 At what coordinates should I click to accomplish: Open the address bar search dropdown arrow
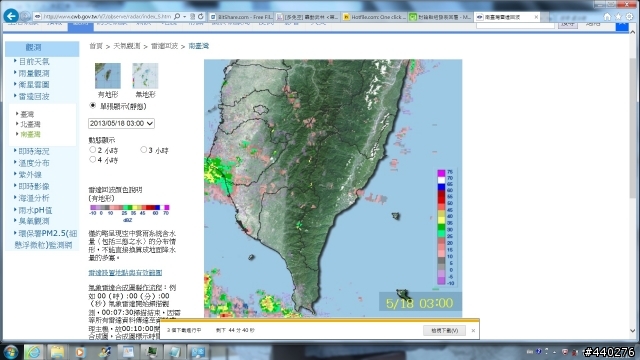[x=184, y=17]
